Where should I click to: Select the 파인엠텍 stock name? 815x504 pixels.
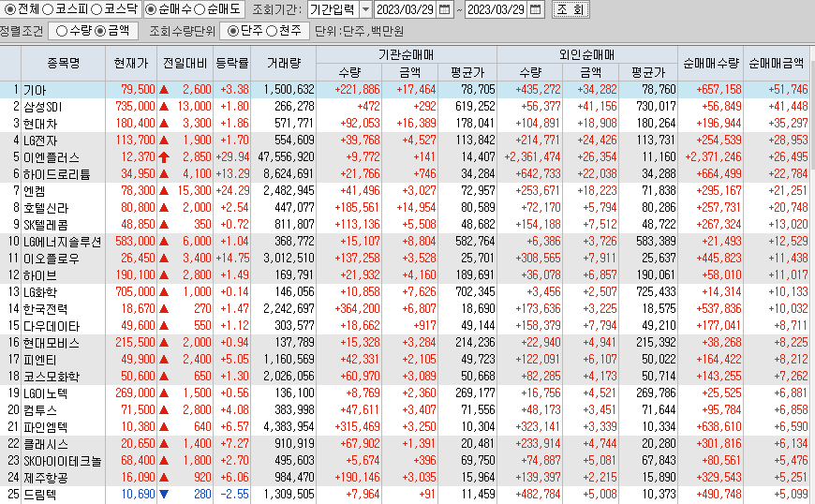point(45,427)
